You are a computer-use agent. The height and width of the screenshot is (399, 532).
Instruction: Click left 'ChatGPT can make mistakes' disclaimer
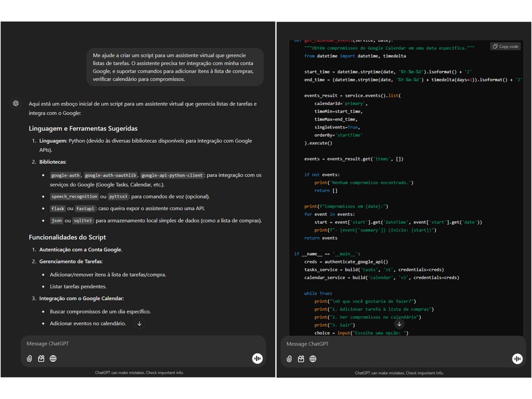(139, 373)
